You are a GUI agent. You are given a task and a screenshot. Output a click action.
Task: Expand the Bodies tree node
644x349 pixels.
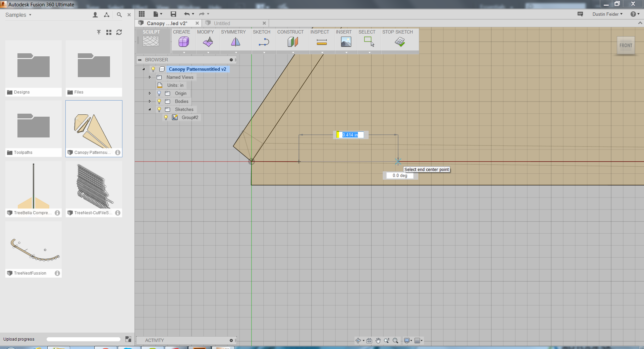coord(150,101)
